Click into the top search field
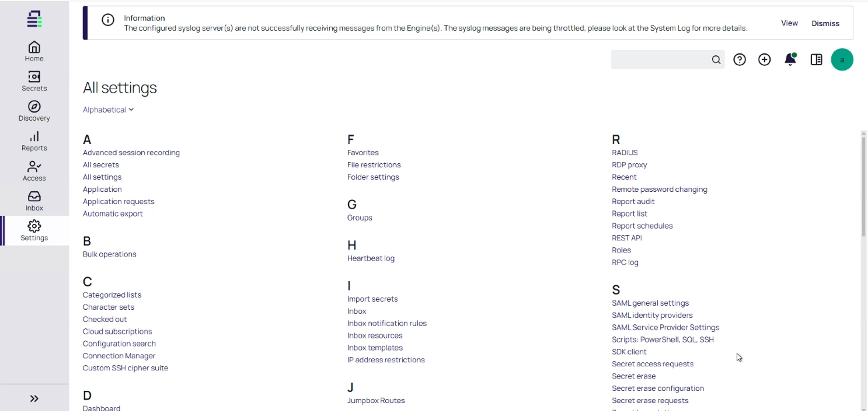This screenshot has width=868, height=411. 660,60
